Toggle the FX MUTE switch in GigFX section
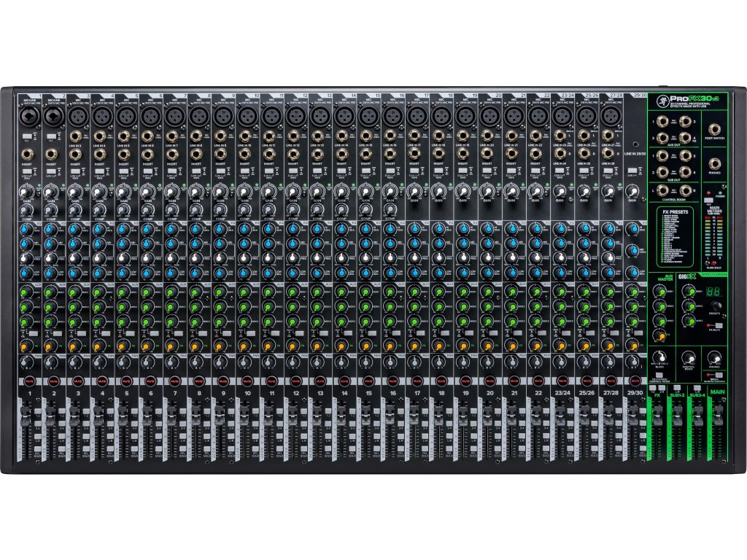 717,325
